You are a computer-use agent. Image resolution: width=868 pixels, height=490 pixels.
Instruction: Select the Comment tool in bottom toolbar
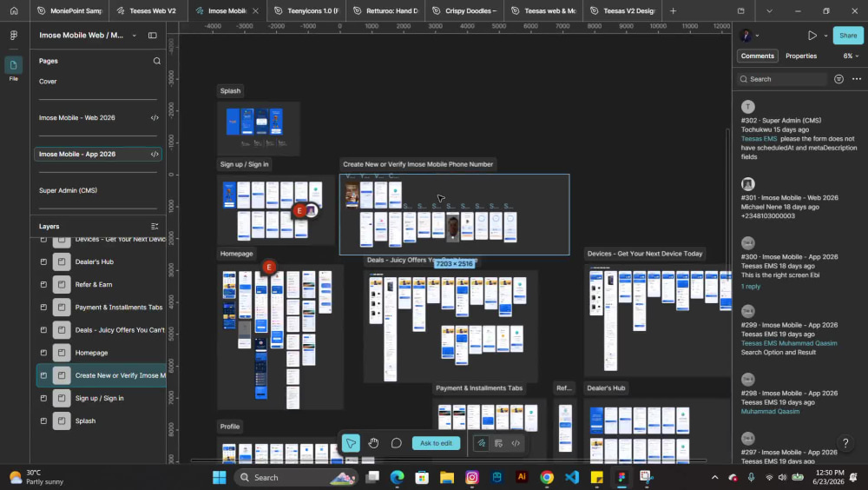[x=397, y=443]
